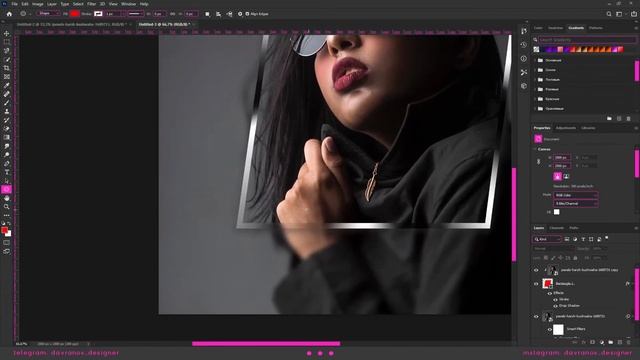Toggle Stroke effect visibility
640x360 pixels.
pos(556,299)
